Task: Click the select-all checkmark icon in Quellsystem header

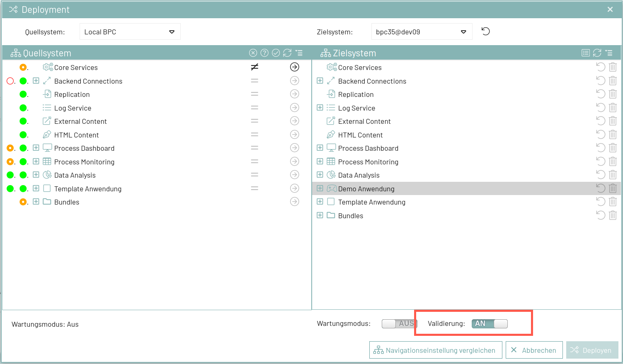Action: pos(276,53)
